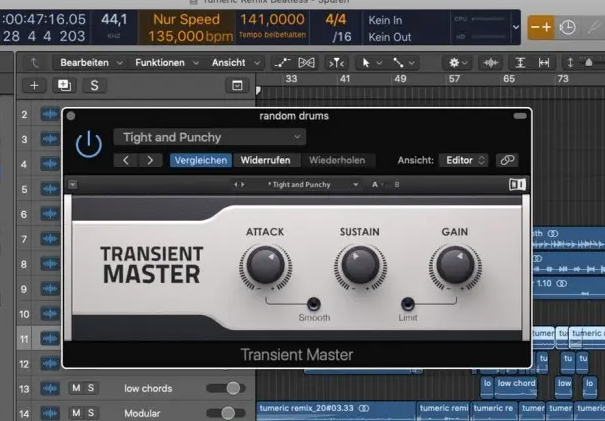Image resolution: width=605 pixels, height=421 pixels.
Task: Select A comparison slot
Action: (x=375, y=184)
